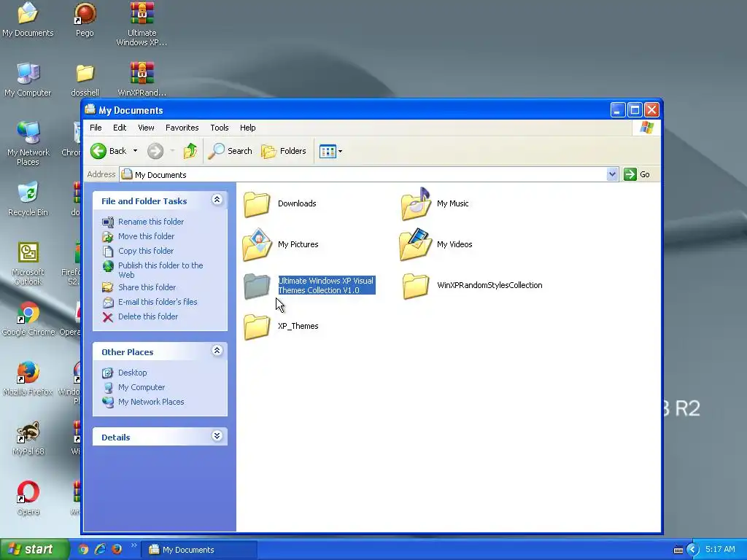
Task: Open the Back history dropdown arrow
Action: (135, 151)
